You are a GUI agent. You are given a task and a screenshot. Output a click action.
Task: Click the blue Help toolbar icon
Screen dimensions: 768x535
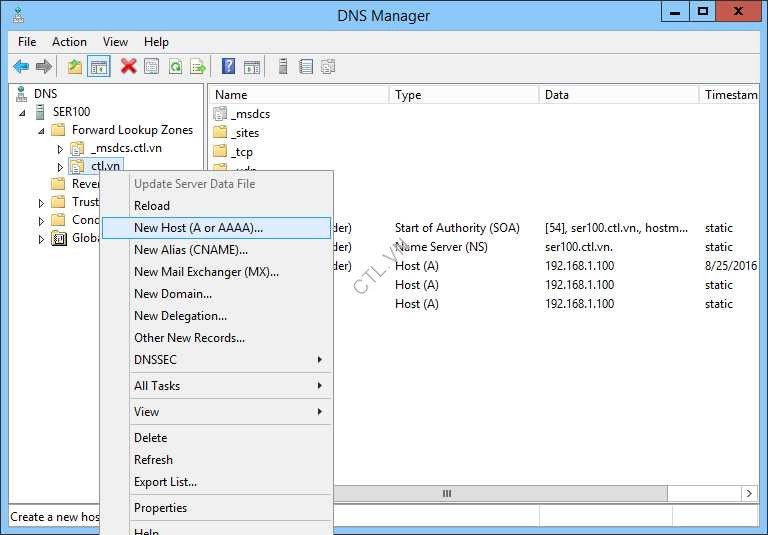coord(229,67)
